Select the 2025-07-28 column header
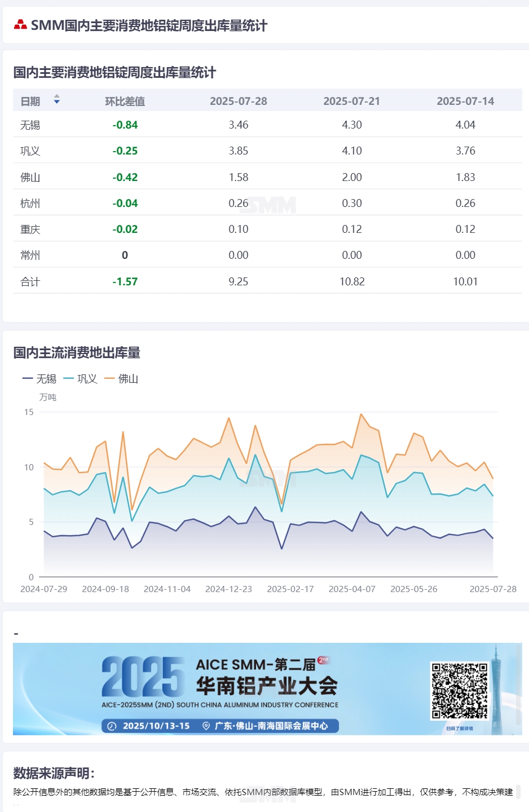This screenshot has height=812, width=529. [x=239, y=101]
